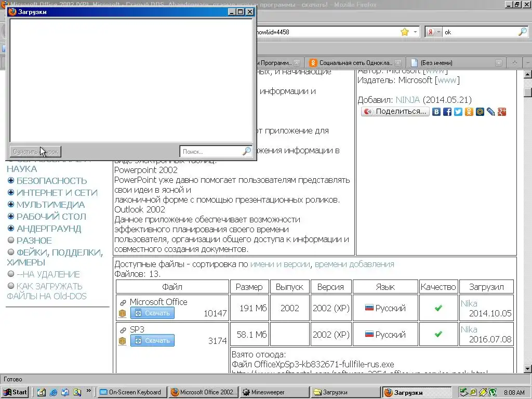The height and width of the screenshot is (399, 532).
Task: Open the list-all-tabs dropdown at the tab strip end
Action: [x=528, y=63]
